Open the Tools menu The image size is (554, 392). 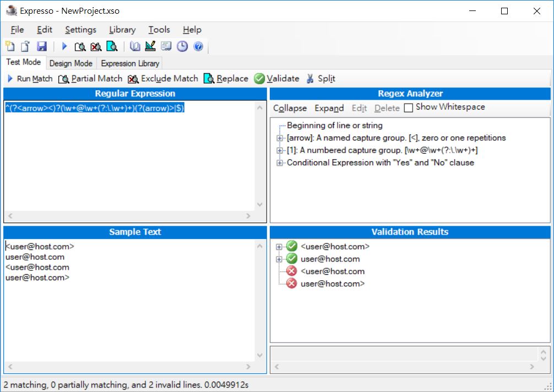(159, 30)
